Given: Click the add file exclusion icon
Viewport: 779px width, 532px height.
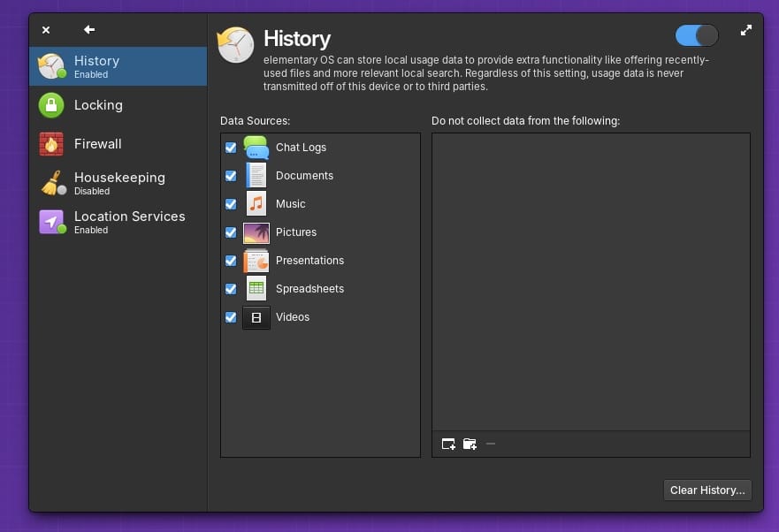Looking at the screenshot, I should coord(447,444).
